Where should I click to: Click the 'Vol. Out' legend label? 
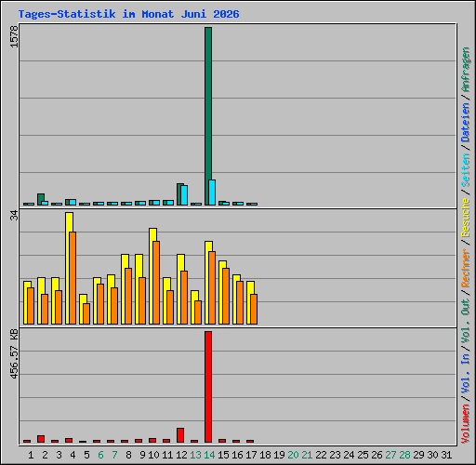466,320
